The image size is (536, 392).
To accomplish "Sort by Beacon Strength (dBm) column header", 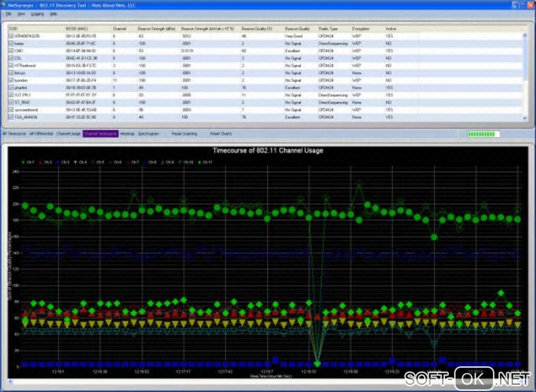I will tap(156, 29).
